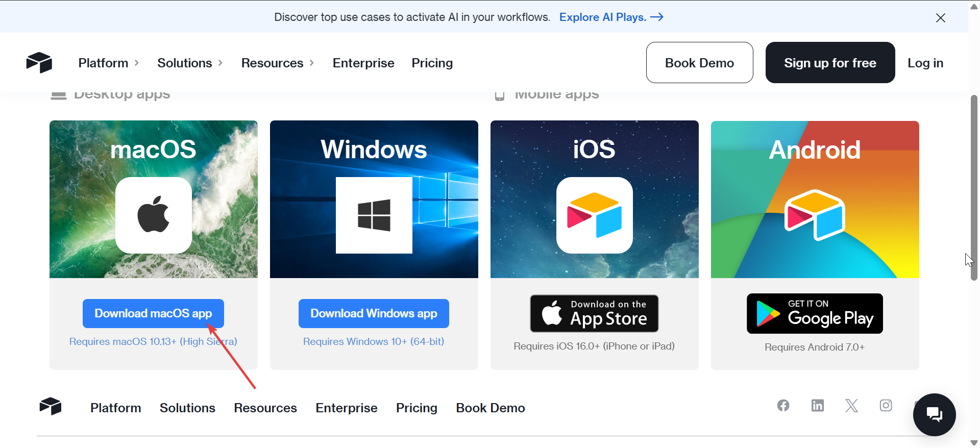Open Resources link in the footer
Screen dimensions: 980x448
tap(265, 408)
